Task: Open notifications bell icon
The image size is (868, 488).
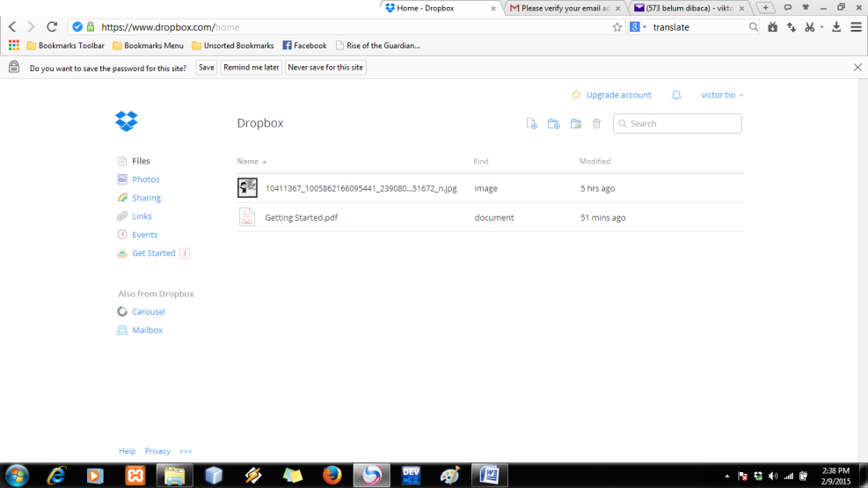Action: point(676,95)
